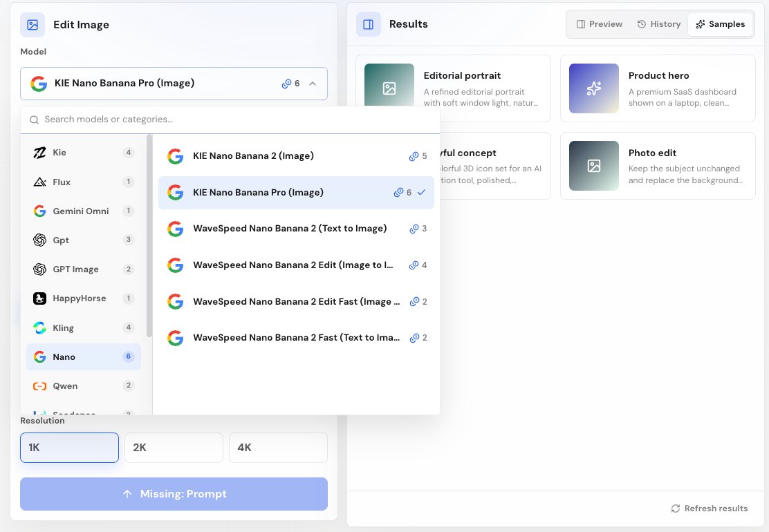Click the Kling swirl logo icon

click(39, 327)
